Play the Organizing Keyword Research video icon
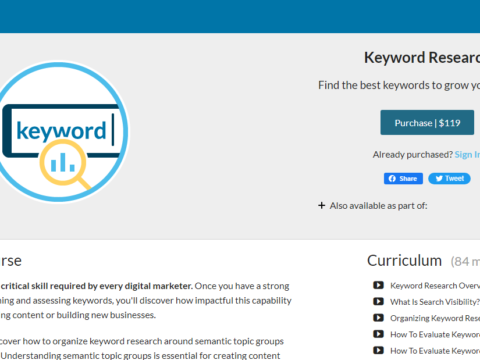Screen dimensions: 480x360 click(378, 318)
